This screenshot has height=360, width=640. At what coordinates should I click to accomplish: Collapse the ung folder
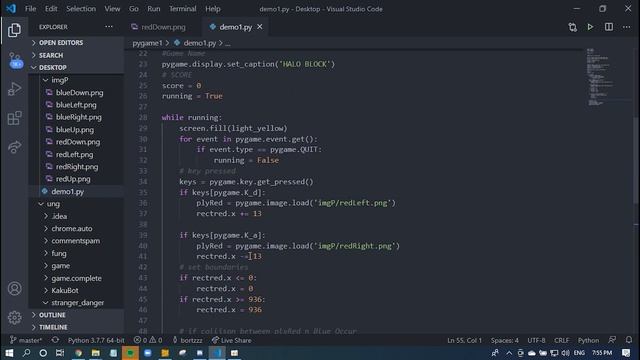[77, 204]
